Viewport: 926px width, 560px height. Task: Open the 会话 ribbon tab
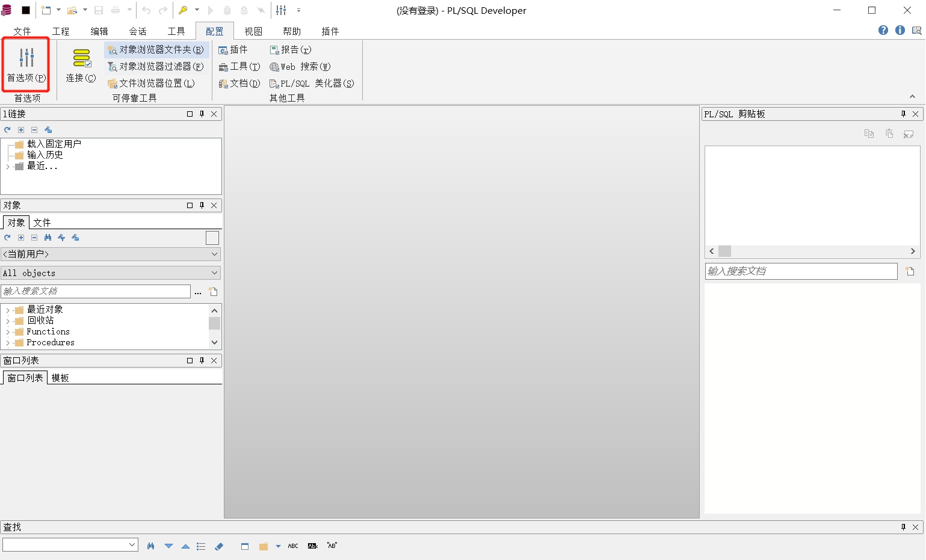point(138,31)
